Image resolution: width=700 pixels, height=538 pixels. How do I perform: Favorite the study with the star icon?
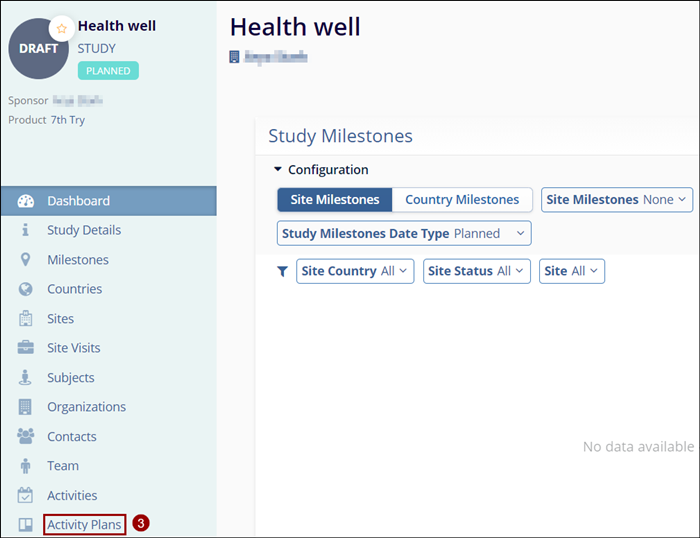61,28
